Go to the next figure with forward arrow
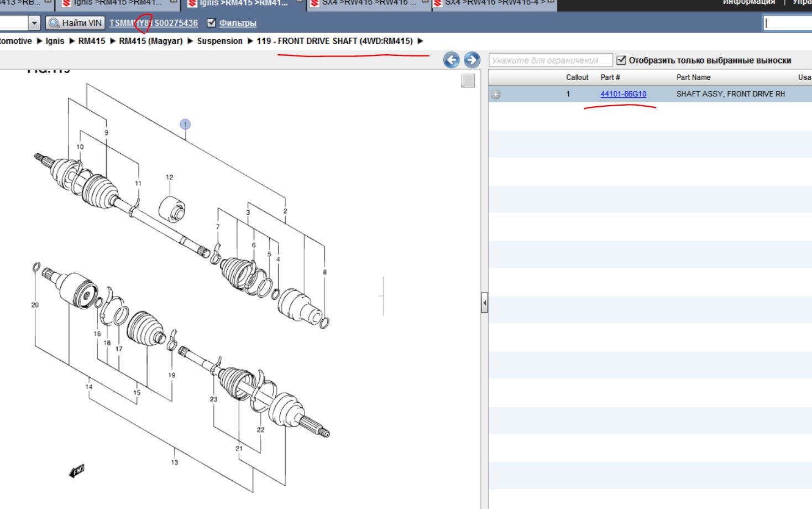 point(472,60)
